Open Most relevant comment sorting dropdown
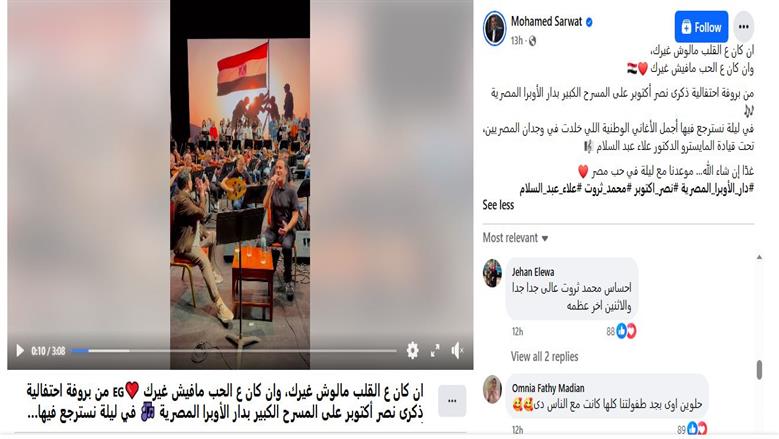 tap(515, 238)
